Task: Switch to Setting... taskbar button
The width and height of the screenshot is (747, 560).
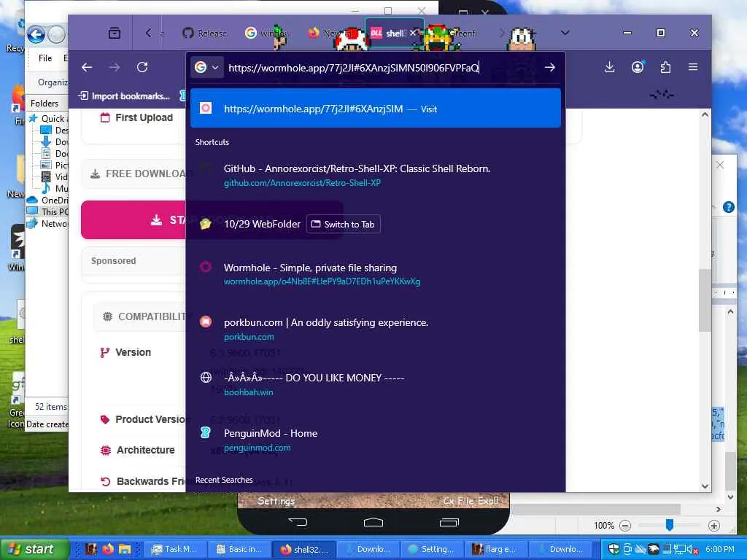Action: [x=433, y=549]
